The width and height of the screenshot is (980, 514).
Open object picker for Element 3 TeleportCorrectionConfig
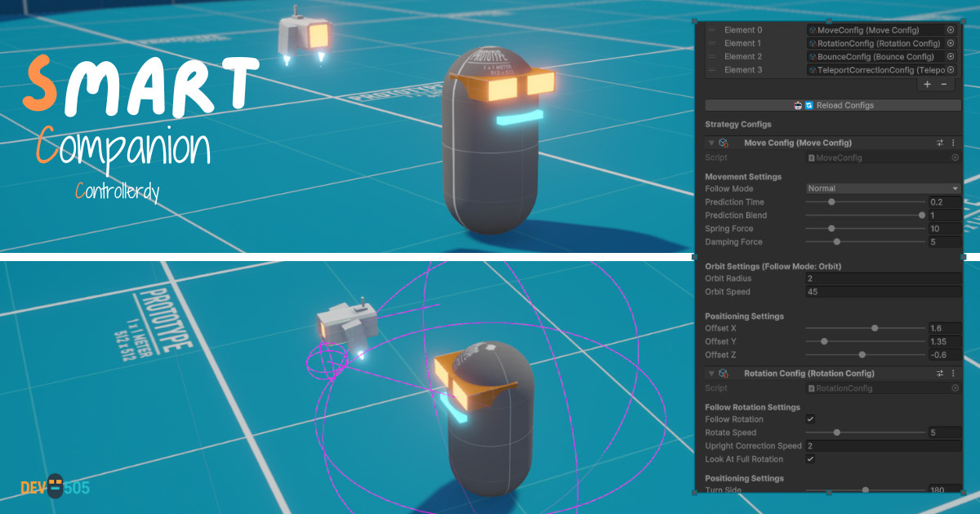pyautogui.click(x=951, y=70)
